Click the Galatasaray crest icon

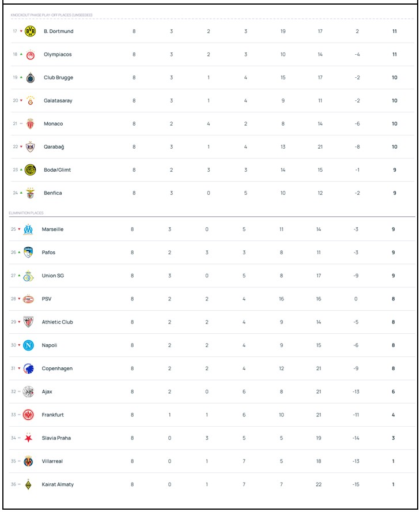click(31, 101)
